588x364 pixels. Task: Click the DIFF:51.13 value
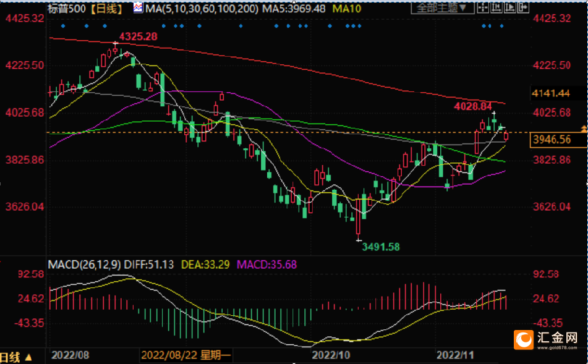(x=149, y=265)
